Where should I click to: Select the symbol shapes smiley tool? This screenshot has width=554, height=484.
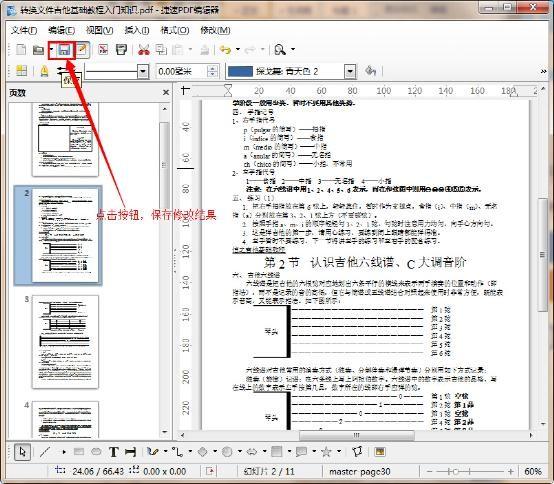pos(227,452)
